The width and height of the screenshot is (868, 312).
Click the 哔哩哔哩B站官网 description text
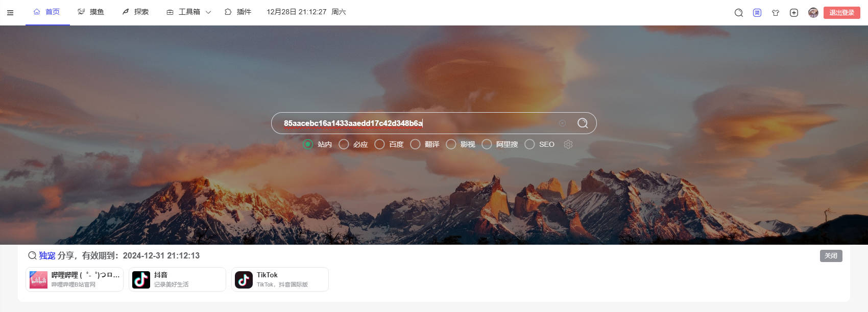click(74, 284)
